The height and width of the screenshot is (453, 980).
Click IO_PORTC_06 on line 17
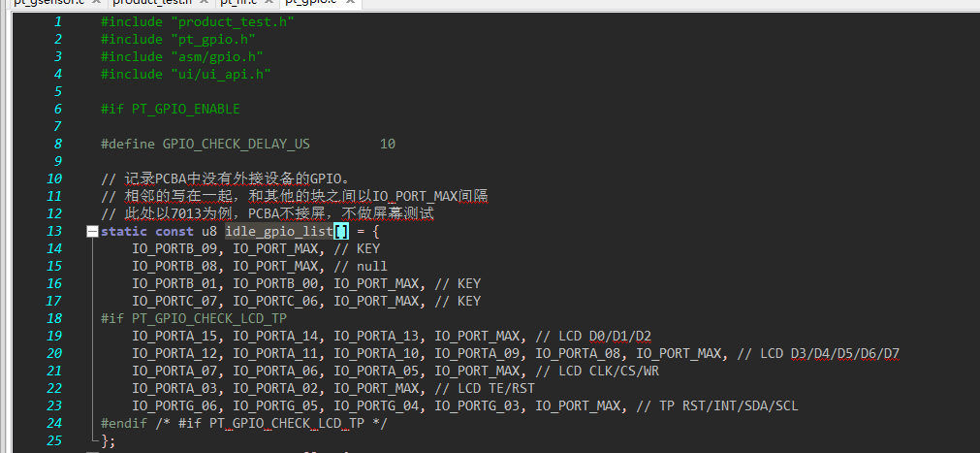pyautogui.click(x=275, y=302)
